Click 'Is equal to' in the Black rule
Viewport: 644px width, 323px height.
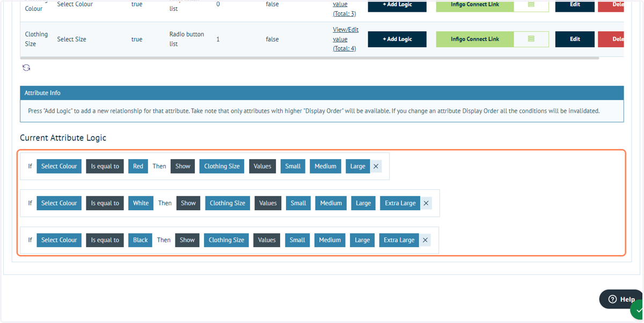coord(105,240)
